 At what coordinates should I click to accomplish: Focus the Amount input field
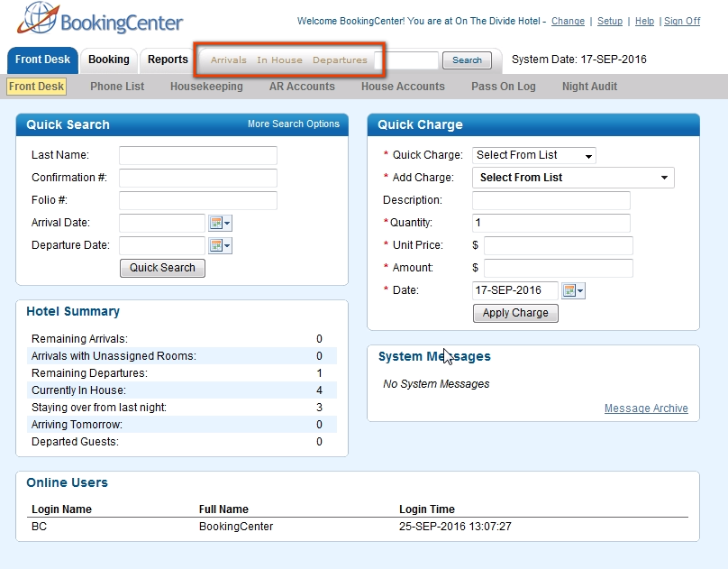[x=559, y=268]
